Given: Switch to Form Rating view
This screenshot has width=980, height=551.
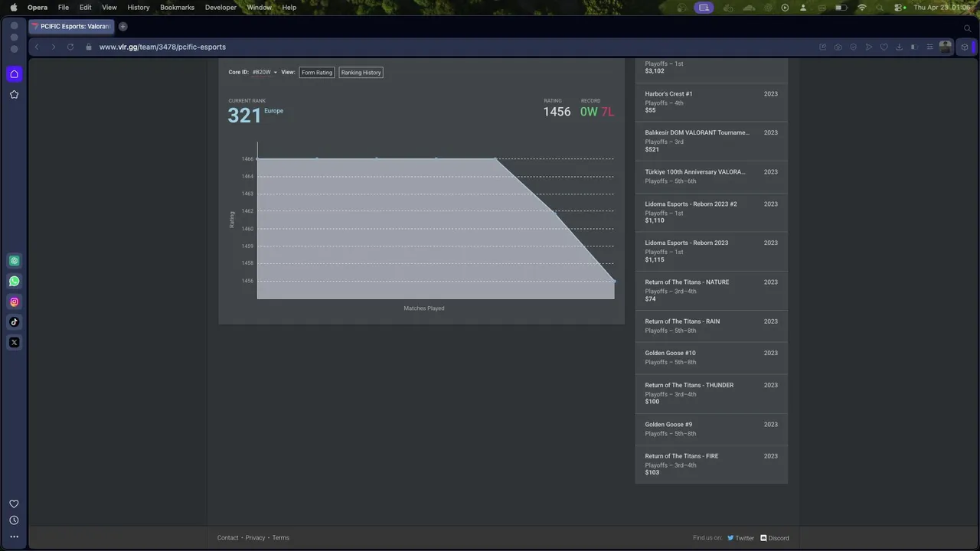Looking at the screenshot, I should point(317,73).
